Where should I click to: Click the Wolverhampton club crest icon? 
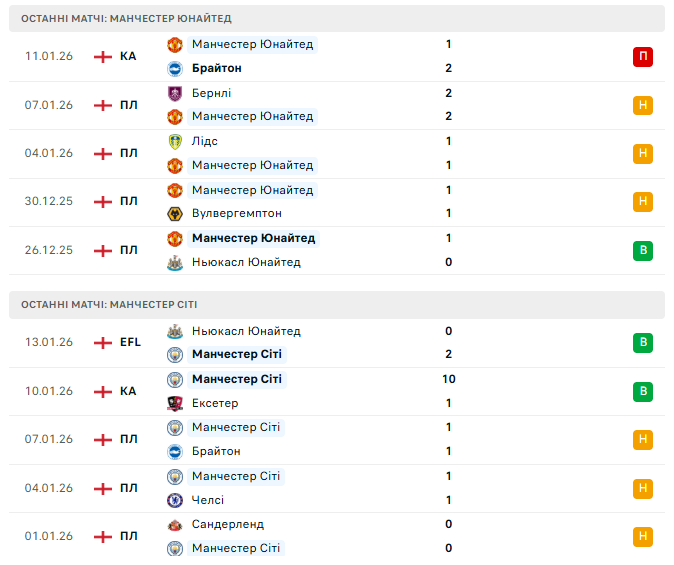[x=174, y=213]
